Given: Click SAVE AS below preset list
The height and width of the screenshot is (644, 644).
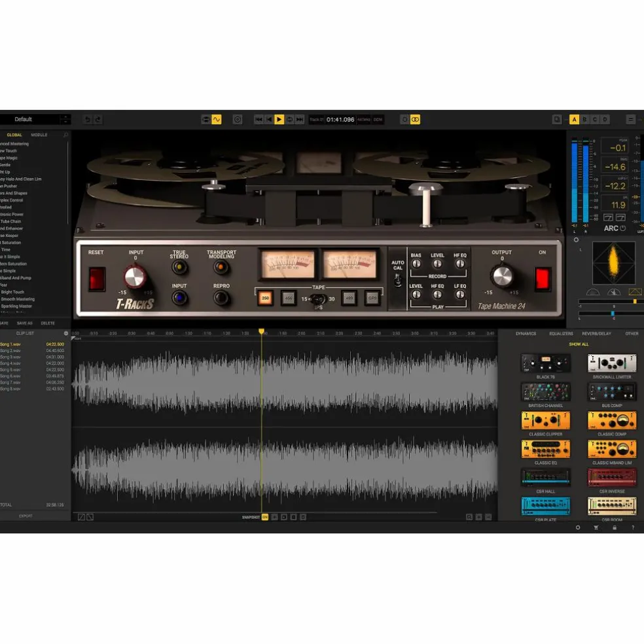Looking at the screenshot, I should coord(25,323).
